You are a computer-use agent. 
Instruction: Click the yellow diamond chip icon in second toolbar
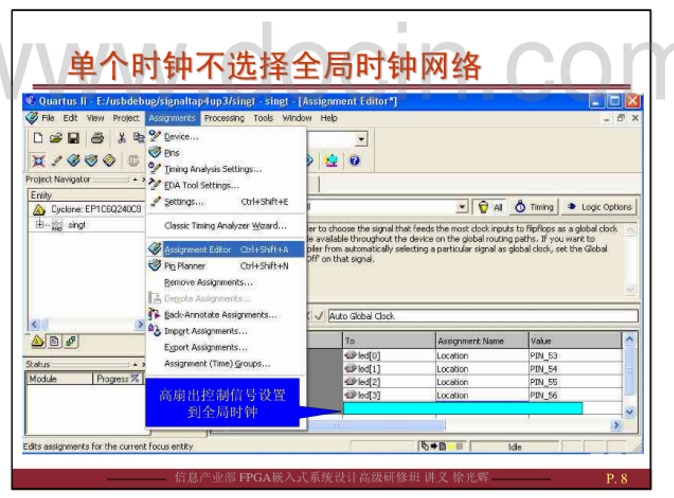coord(109,161)
